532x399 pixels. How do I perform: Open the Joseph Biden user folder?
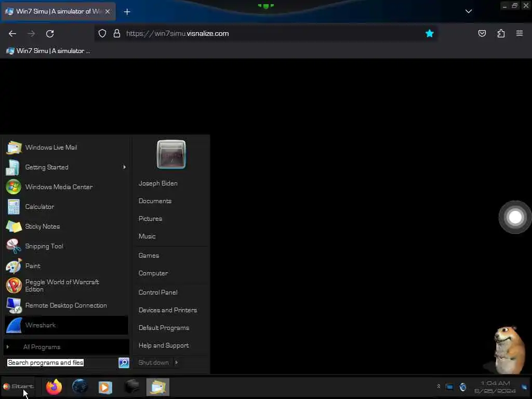pyautogui.click(x=158, y=183)
